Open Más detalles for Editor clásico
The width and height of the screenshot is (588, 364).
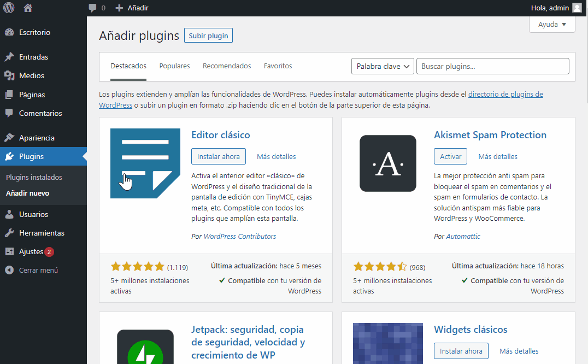click(277, 157)
